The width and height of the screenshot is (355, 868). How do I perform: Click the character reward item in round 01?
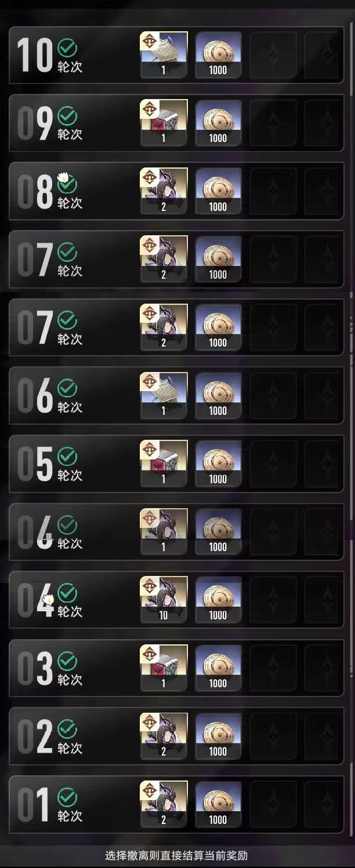[164, 804]
